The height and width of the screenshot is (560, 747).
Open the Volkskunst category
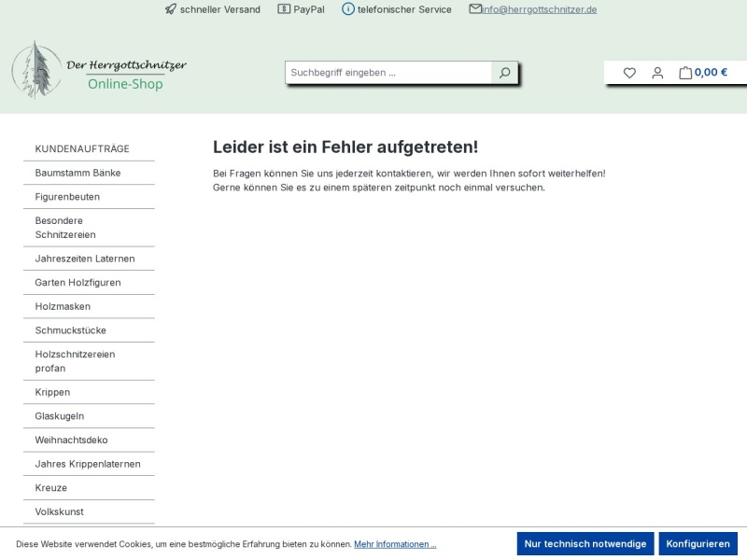click(89, 511)
